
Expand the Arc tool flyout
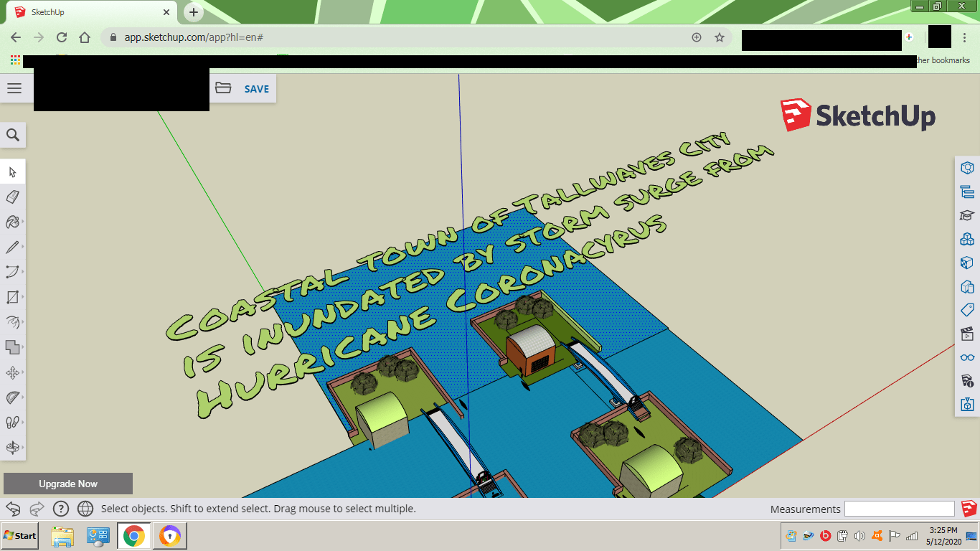[x=23, y=272]
